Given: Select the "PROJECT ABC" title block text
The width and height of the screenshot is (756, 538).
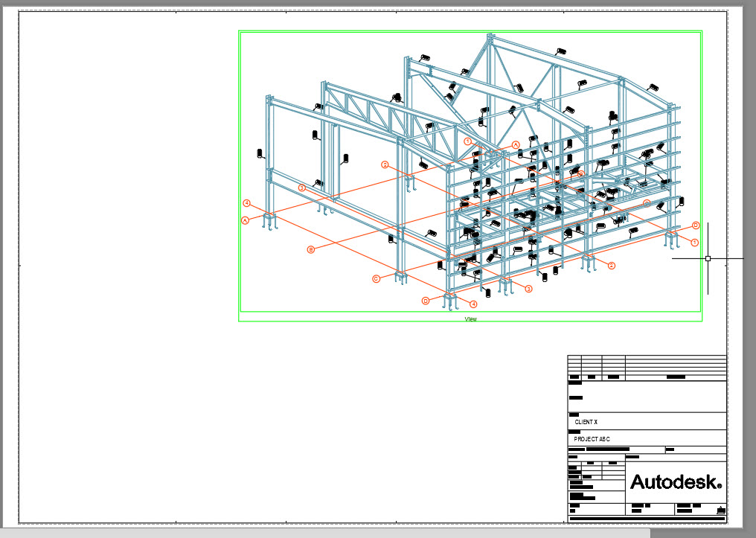Looking at the screenshot, I should click(x=592, y=439).
